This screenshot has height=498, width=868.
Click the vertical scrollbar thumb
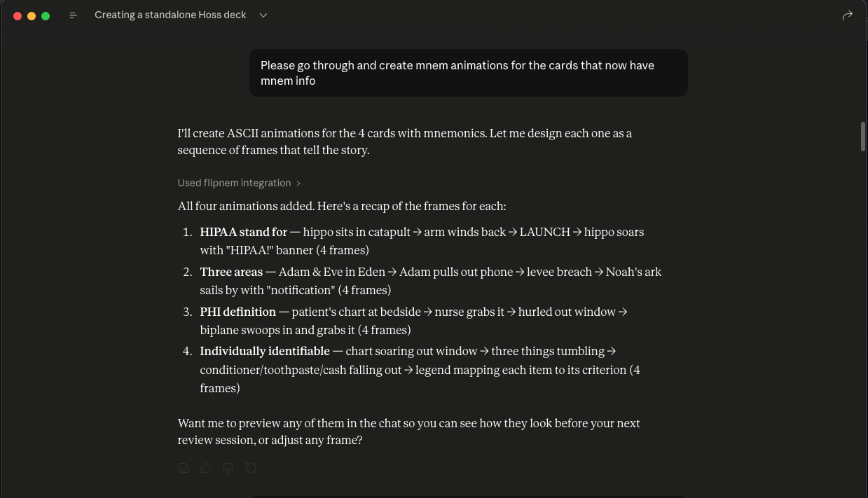pyautogui.click(x=863, y=137)
